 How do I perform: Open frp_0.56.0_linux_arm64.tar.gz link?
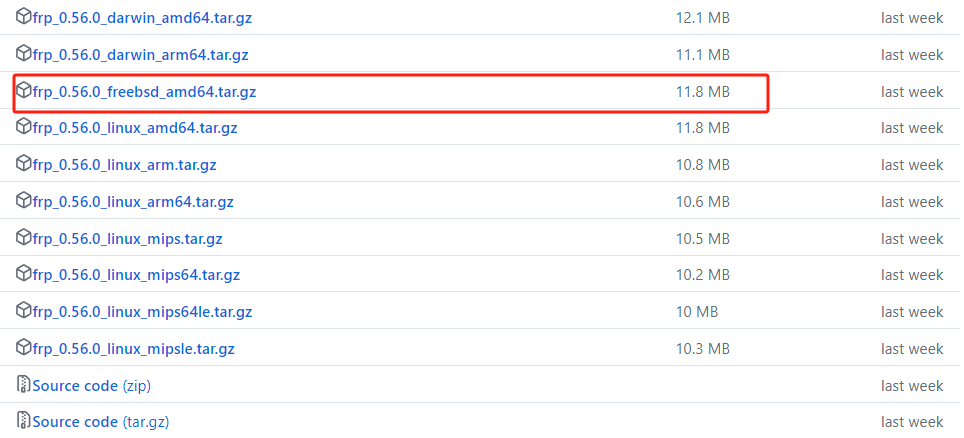coord(133,202)
